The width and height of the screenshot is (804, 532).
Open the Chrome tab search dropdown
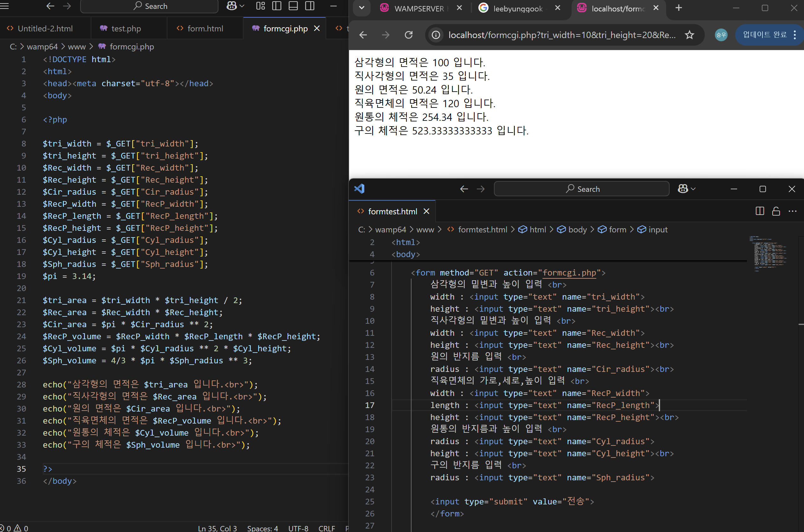pyautogui.click(x=362, y=8)
